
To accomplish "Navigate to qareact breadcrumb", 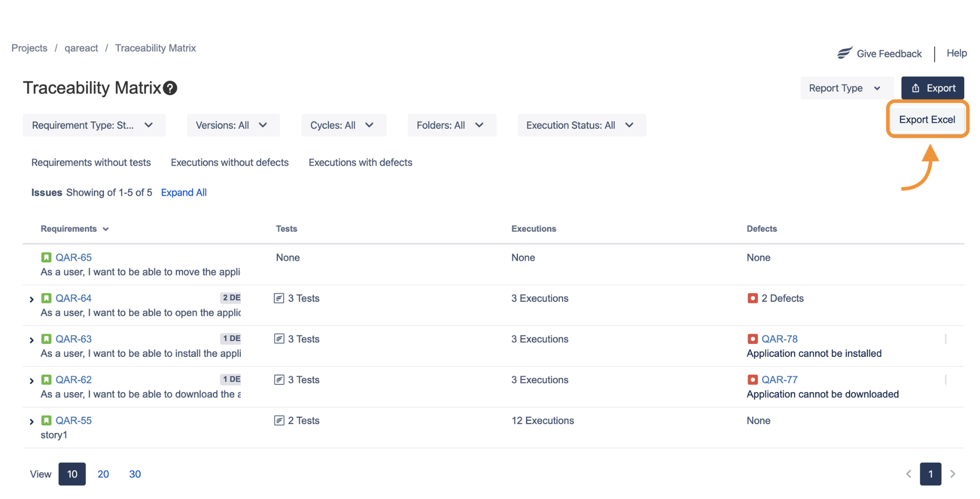I will click(x=81, y=48).
